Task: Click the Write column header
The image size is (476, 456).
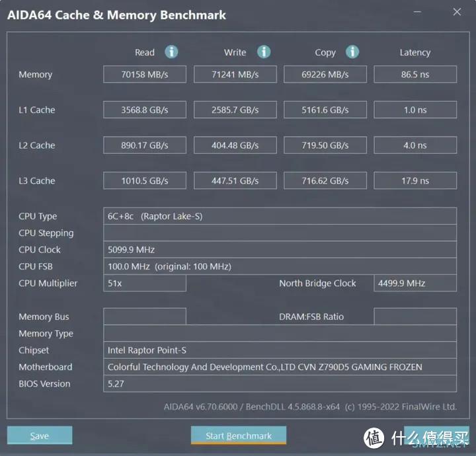Action: [235, 52]
